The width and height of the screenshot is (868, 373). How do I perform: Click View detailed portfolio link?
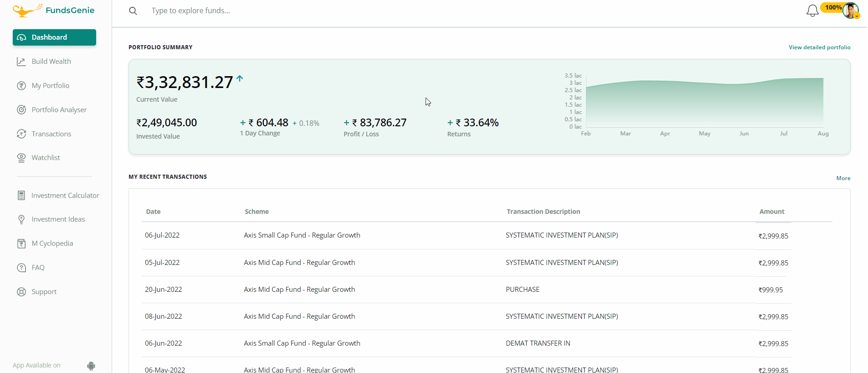[x=819, y=47]
